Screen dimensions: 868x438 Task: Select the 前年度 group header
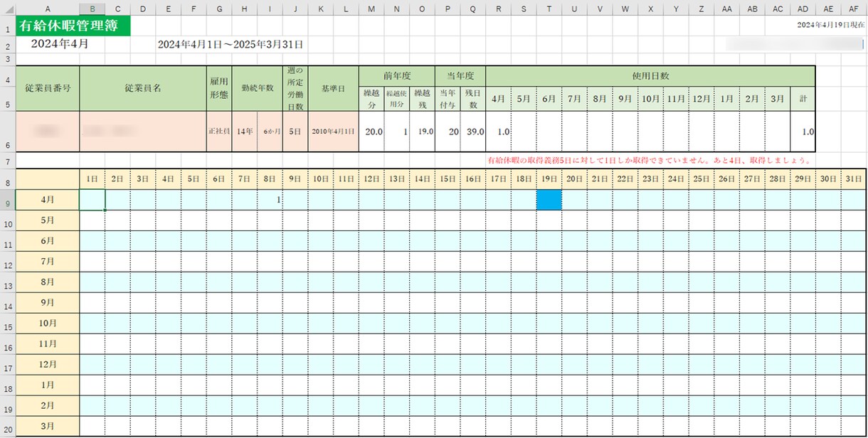pyautogui.click(x=396, y=76)
